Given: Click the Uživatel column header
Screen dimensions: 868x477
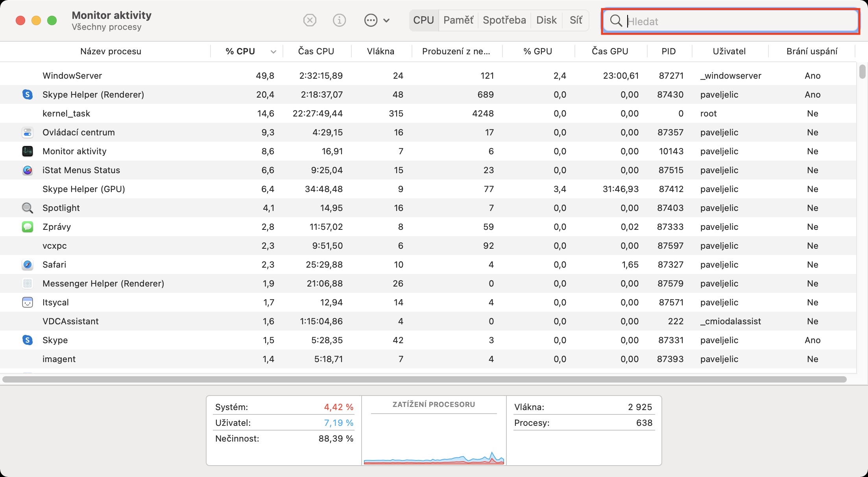Looking at the screenshot, I should (x=729, y=51).
